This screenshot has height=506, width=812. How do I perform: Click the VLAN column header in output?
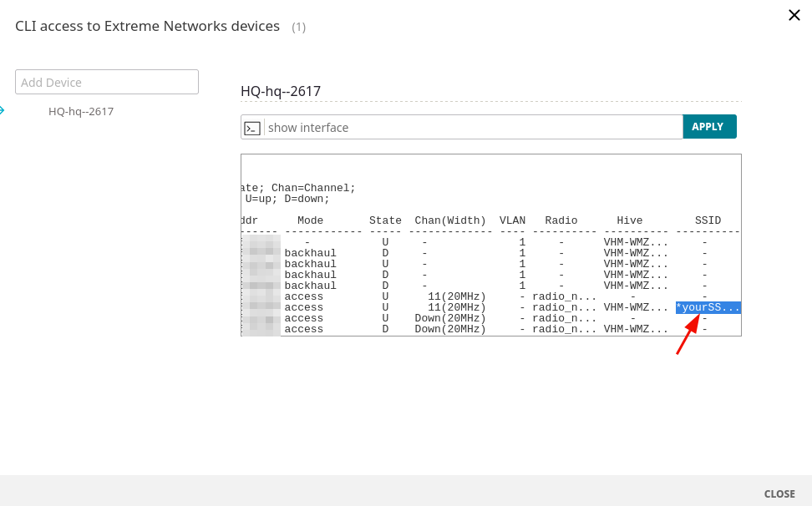[x=512, y=220]
